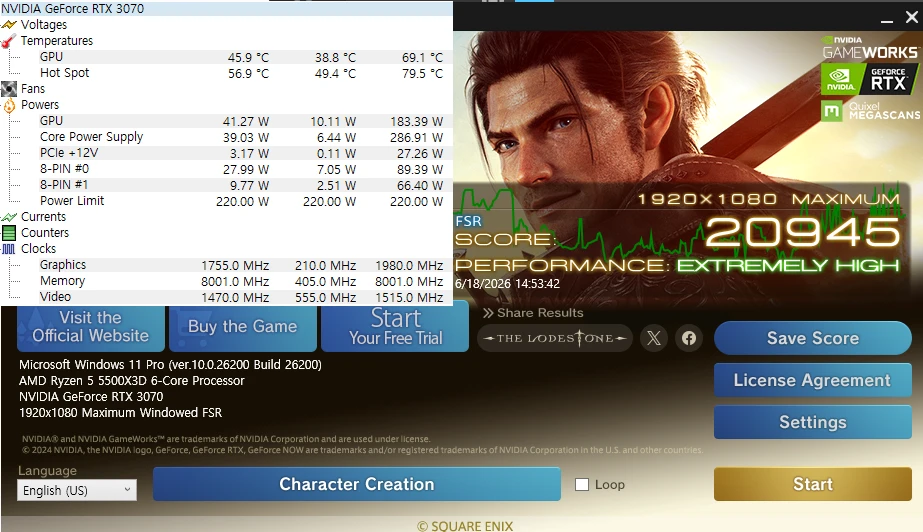The width and height of the screenshot is (923, 532).
Task: Click the NVIDIA GeForce RTX logo badge
Action: [x=869, y=79]
